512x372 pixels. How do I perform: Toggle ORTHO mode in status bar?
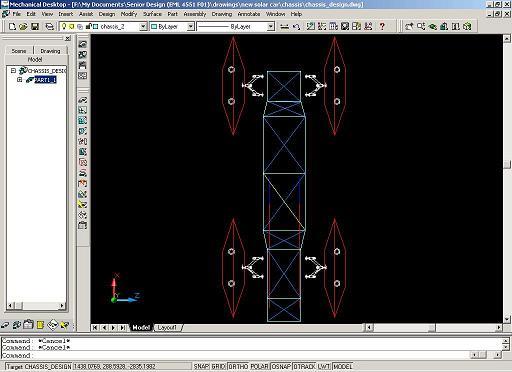(238, 366)
